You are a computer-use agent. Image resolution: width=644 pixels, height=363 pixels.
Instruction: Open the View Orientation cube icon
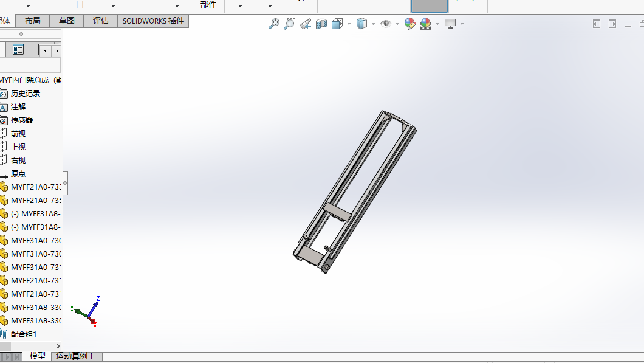[337, 24]
